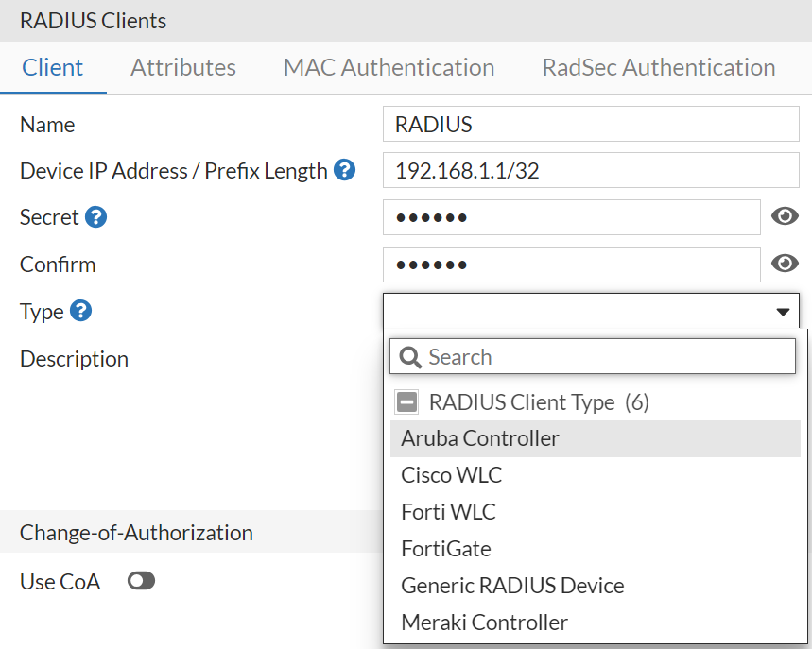Open the Type dropdown arrow
This screenshot has width=812, height=649.
pos(783,311)
